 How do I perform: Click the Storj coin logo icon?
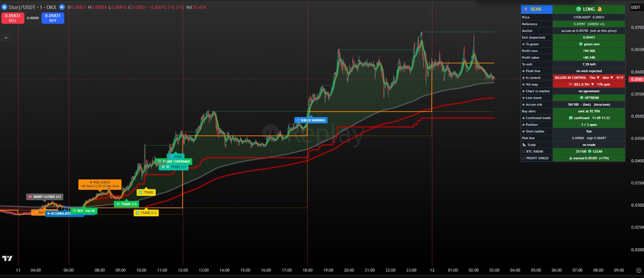(x=4, y=7)
